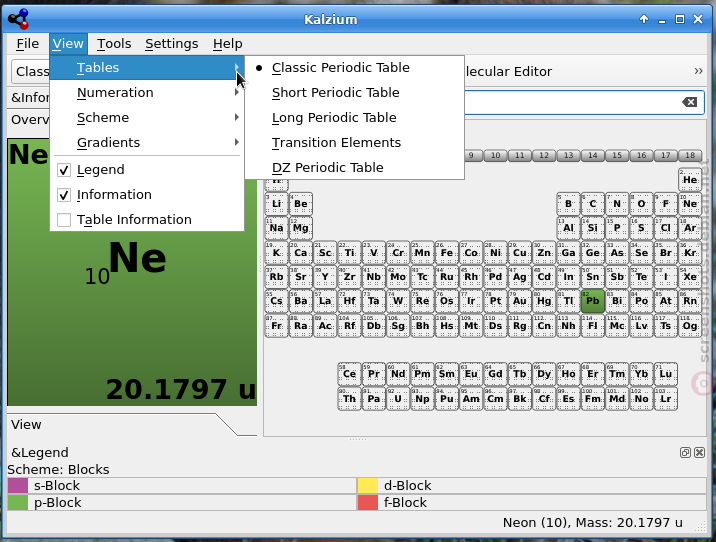716x542 pixels.
Task: Select the Mercury (Hg) element cell
Action: coord(544,301)
